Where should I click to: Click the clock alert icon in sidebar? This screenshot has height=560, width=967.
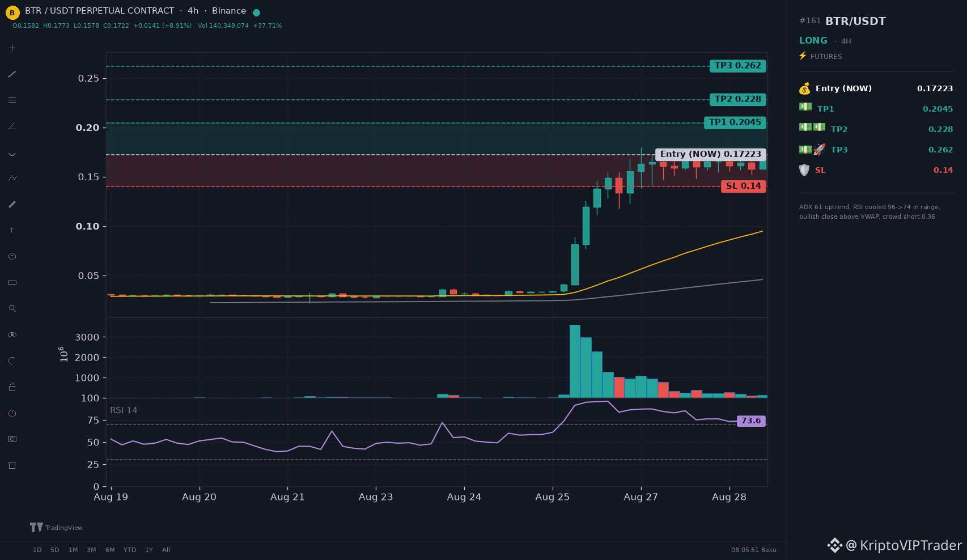(12, 413)
